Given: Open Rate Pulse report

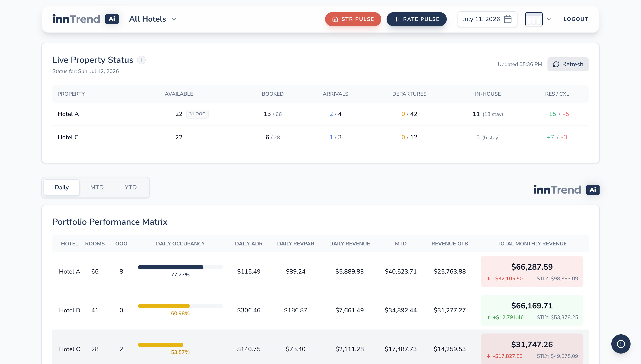Looking at the screenshot, I should tap(416, 19).
